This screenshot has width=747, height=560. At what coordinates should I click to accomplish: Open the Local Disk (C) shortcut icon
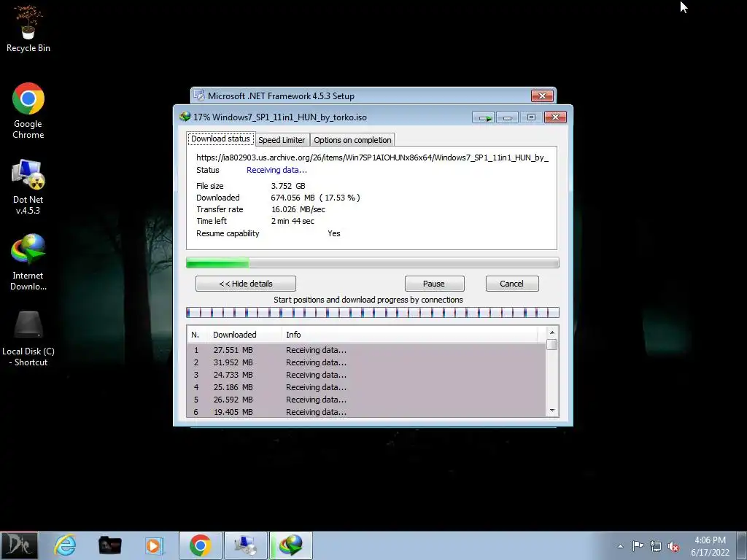click(28, 338)
